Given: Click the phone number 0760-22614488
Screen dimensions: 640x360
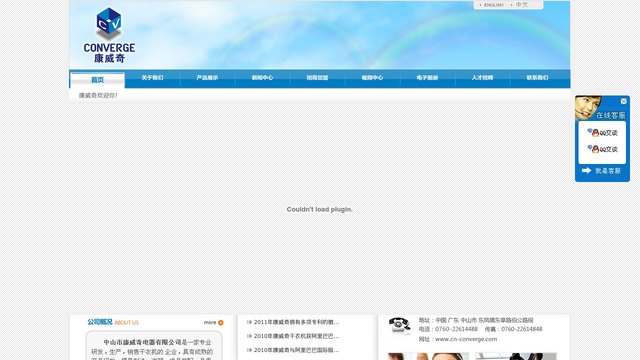Looking at the screenshot, I should 456,329.
